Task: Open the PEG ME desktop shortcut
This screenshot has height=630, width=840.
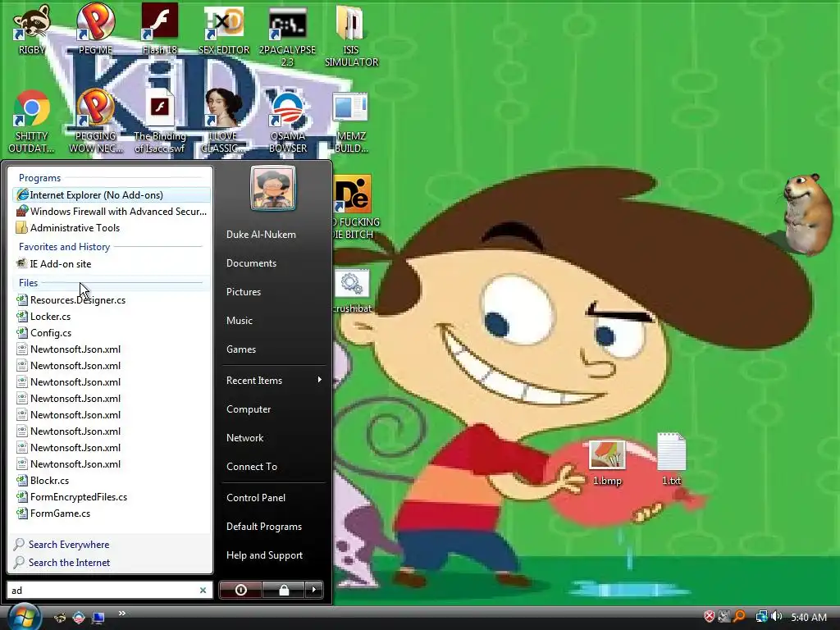Action: click(96, 30)
